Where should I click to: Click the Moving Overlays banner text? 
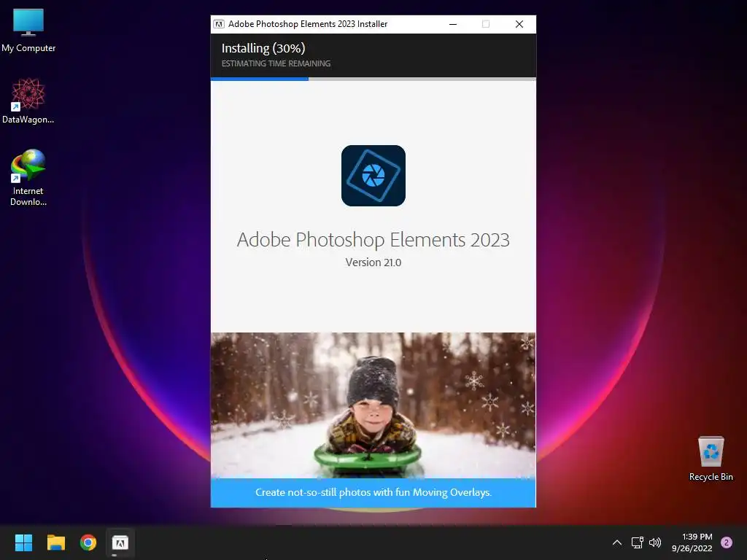coord(373,492)
